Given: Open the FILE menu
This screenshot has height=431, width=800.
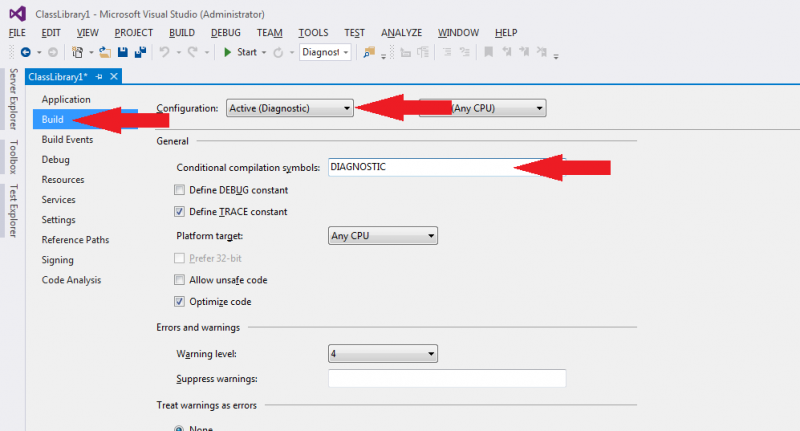Looking at the screenshot, I should 17,33.
